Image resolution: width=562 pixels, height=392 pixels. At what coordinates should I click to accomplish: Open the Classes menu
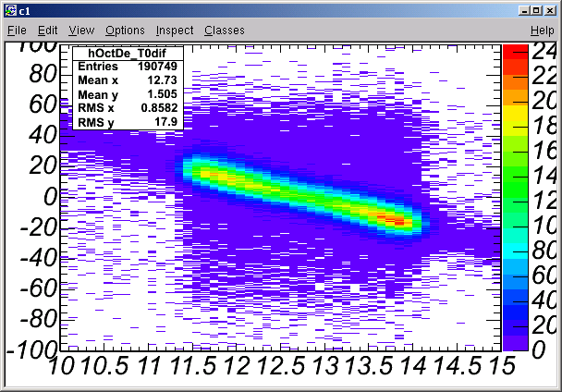(225, 31)
